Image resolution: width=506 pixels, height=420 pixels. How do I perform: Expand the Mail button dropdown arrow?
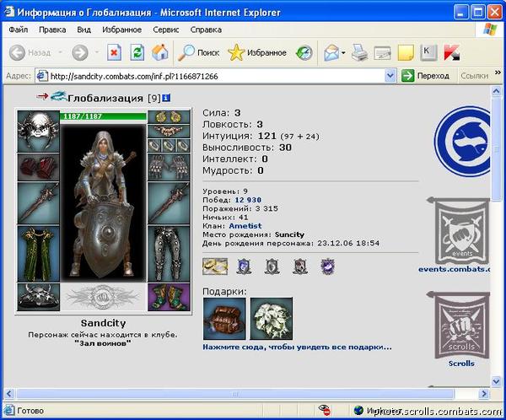(343, 52)
